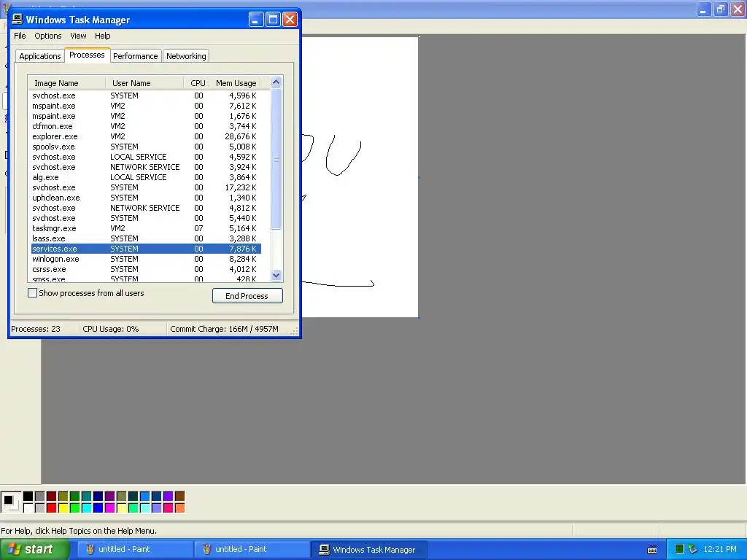This screenshot has height=560, width=747.
Task: Select the spoolsv.exe process
Action: pos(146,147)
